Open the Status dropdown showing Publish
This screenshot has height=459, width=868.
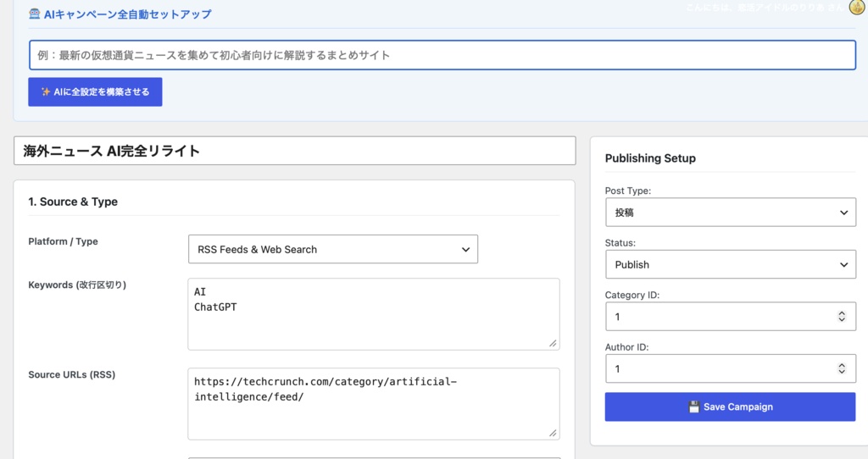click(730, 264)
